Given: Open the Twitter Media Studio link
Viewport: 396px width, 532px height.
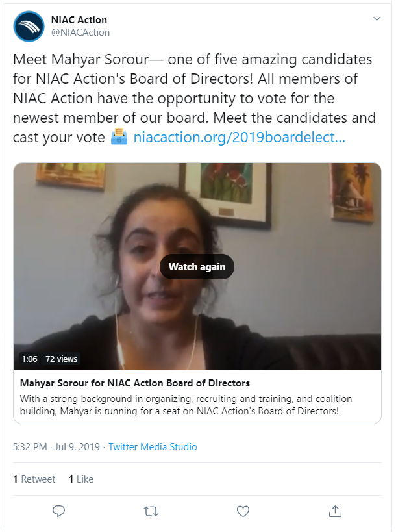Looking at the screenshot, I should tap(153, 446).
